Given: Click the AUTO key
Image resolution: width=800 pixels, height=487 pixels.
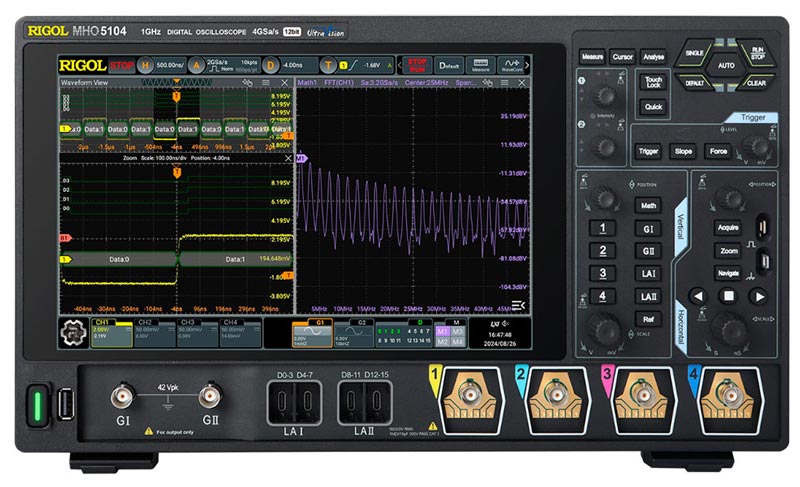Looking at the screenshot, I should (x=726, y=66).
